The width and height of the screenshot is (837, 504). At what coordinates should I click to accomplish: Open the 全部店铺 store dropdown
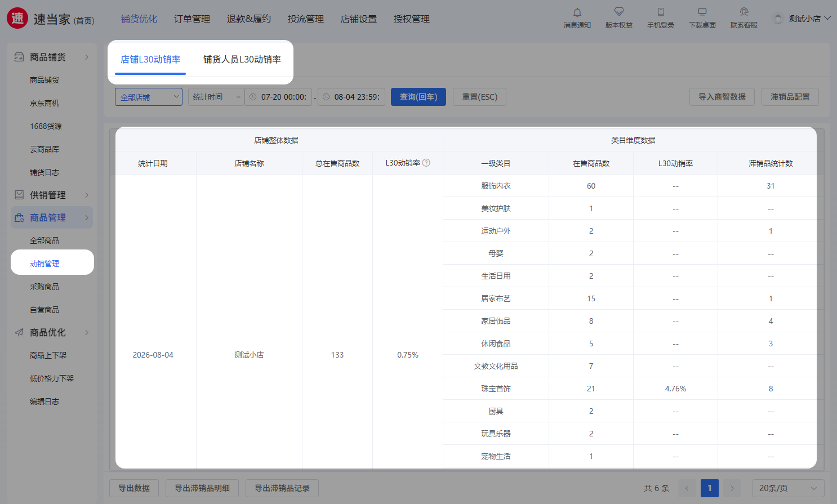[x=149, y=97]
